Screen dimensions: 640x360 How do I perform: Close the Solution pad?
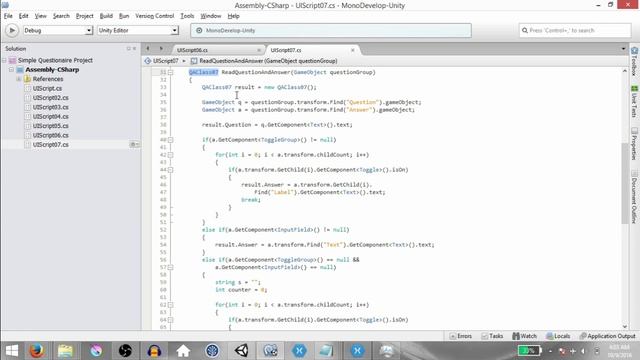tap(134, 49)
